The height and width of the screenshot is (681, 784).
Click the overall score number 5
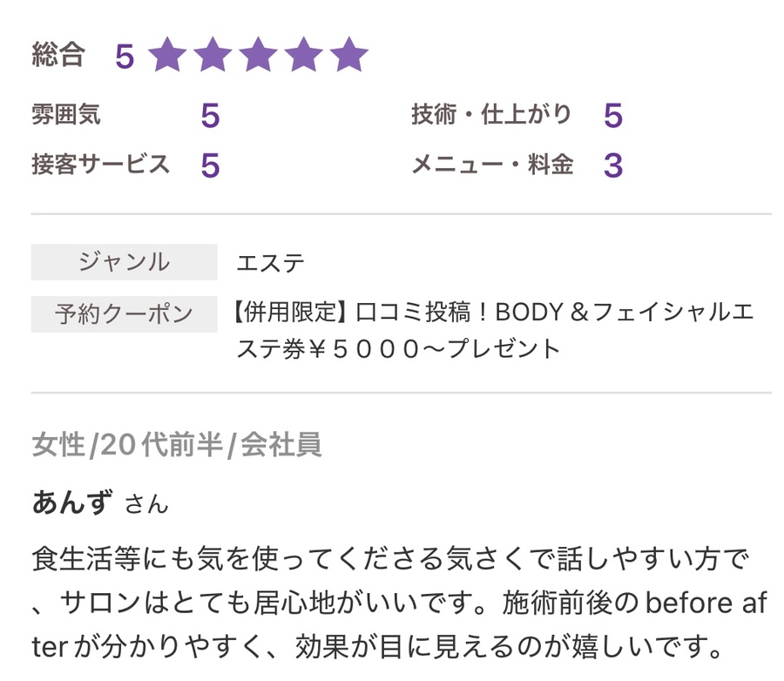click(125, 57)
